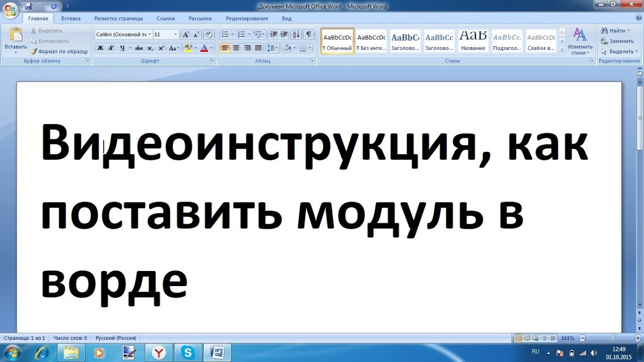This screenshot has height=362, width=644.
Task: Open numbered list style dropdown arrow
Action: pos(249,34)
